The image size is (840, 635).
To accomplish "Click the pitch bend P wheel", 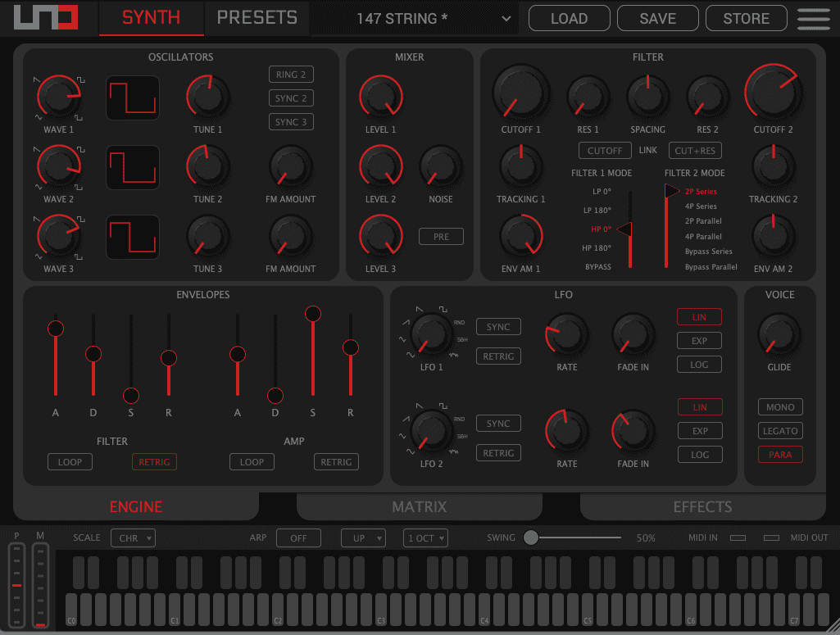I will pyautogui.click(x=16, y=585).
